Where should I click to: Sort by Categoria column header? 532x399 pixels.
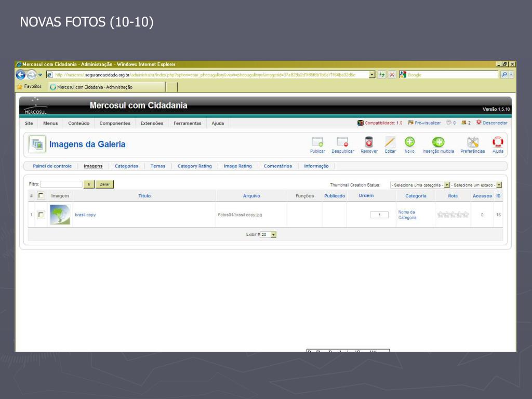[x=416, y=196]
